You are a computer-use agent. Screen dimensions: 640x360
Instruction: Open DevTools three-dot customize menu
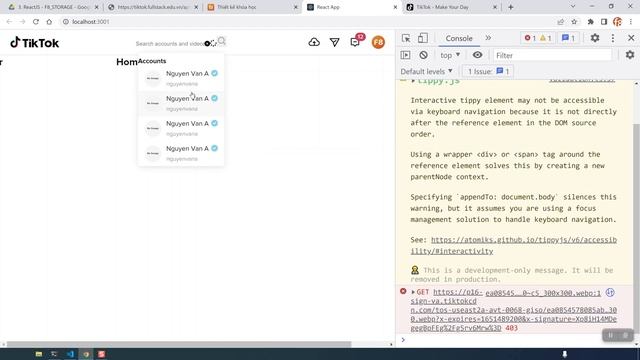coord(613,38)
